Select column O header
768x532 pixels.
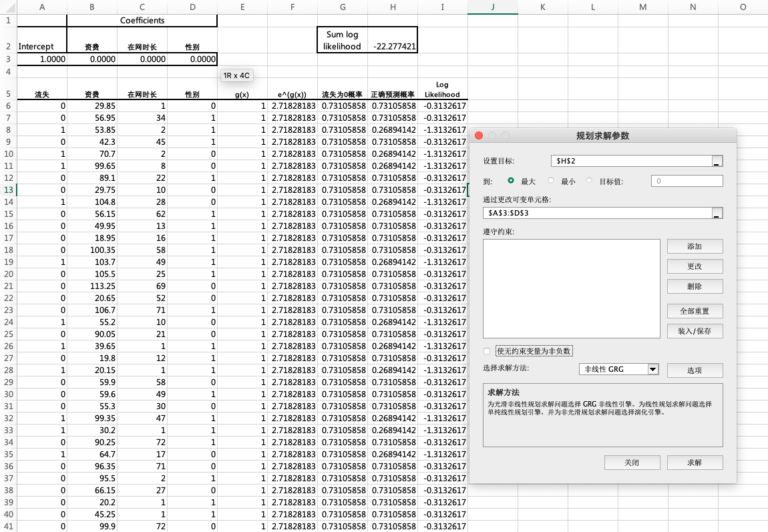coord(743,7)
